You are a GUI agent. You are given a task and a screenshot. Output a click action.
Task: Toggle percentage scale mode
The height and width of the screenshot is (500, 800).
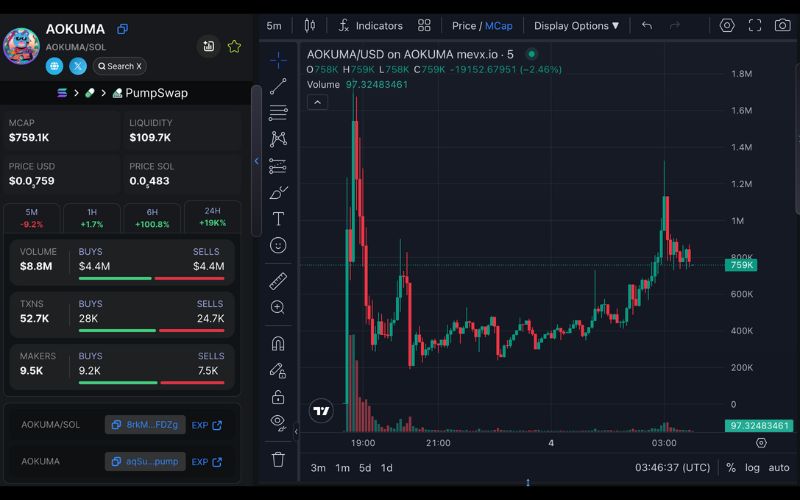click(x=731, y=468)
